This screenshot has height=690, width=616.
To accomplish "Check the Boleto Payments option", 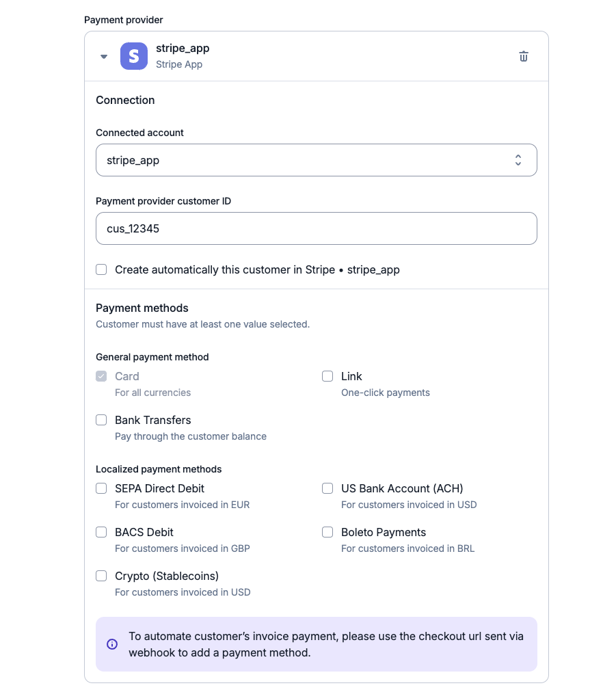I will (x=327, y=532).
